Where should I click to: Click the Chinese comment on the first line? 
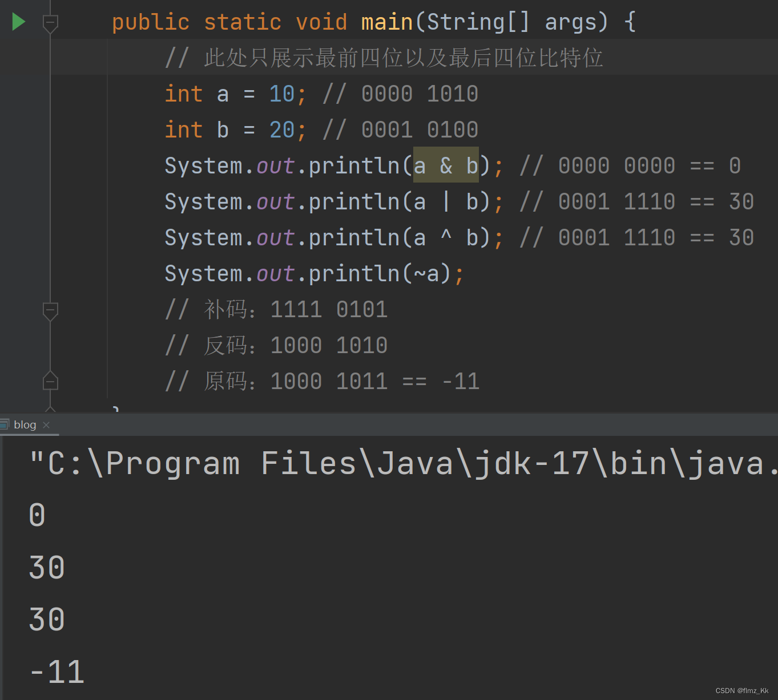click(x=384, y=58)
